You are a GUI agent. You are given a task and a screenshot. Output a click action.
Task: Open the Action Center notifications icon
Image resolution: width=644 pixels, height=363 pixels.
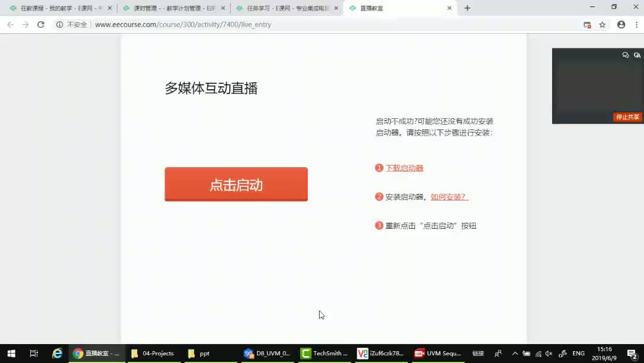tap(632, 353)
